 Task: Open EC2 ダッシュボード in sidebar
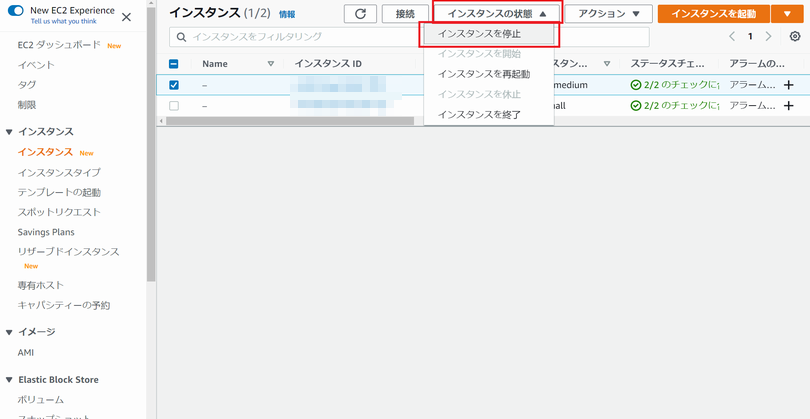(x=59, y=45)
